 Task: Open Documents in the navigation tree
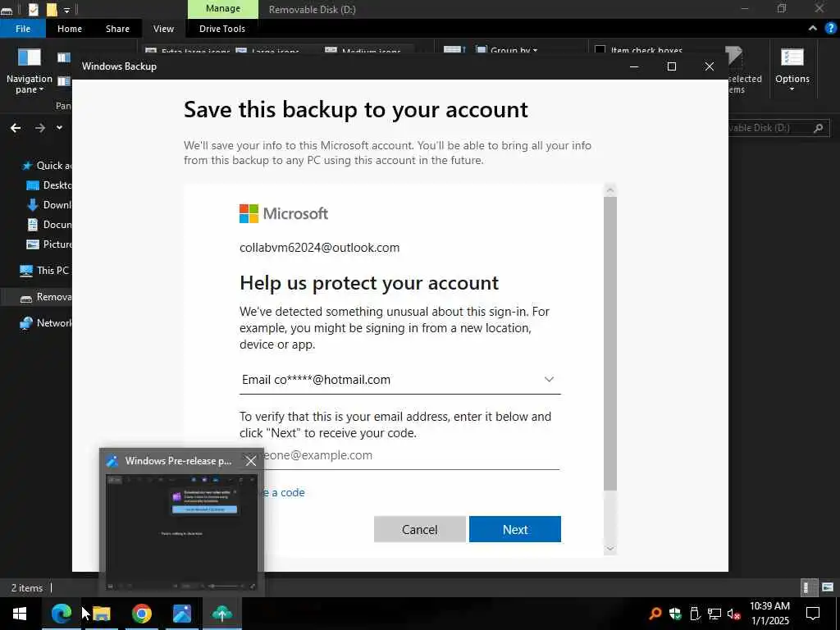[49, 225]
